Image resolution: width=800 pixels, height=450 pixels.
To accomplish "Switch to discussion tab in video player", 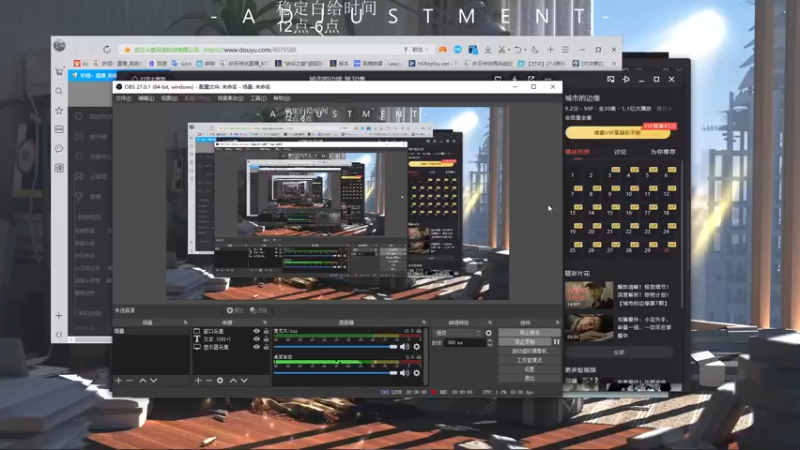I will coord(620,152).
